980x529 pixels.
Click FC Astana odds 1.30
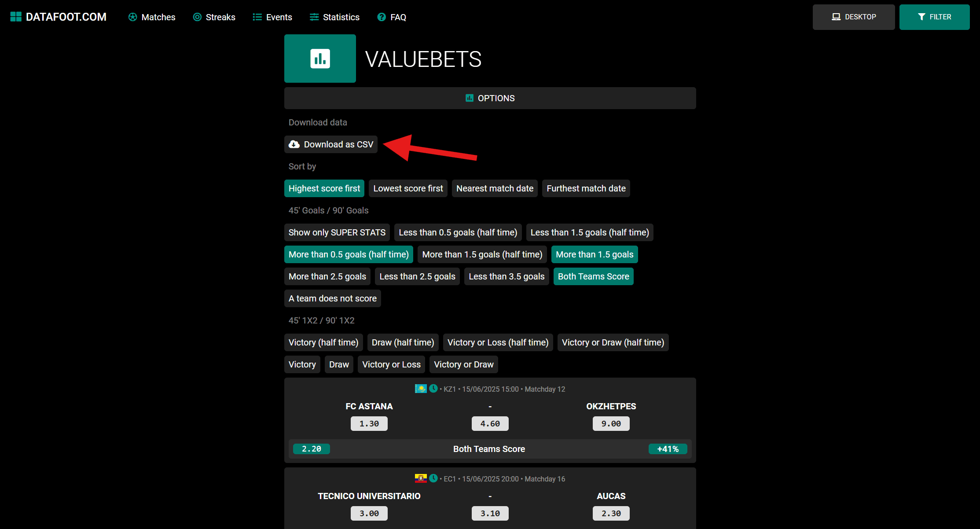click(369, 423)
